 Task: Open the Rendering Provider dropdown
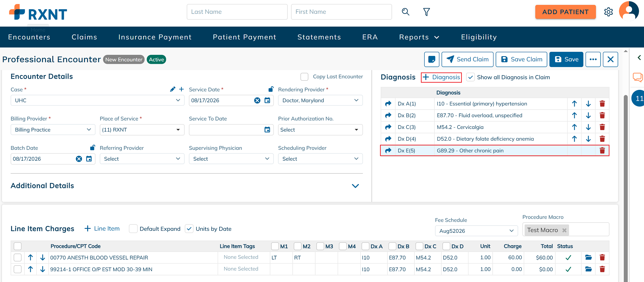pos(320,100)
